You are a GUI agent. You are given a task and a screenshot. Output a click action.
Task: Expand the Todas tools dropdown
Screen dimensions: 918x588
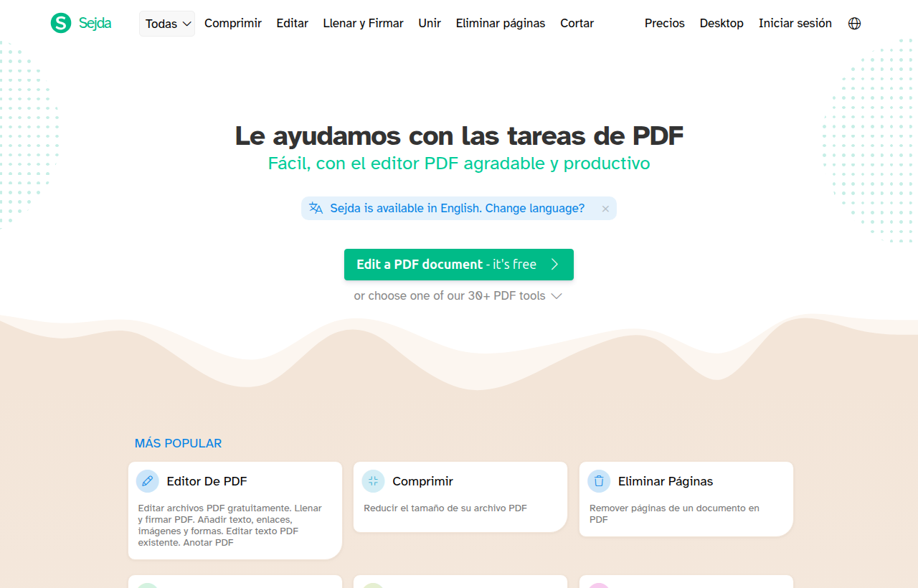pyautogui.click(x=167, y=24)
